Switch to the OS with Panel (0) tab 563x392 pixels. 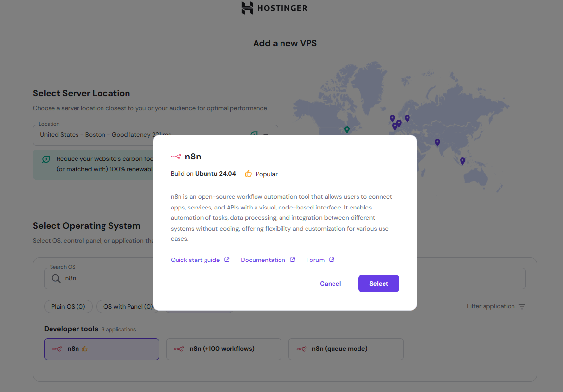coord(128,307)
